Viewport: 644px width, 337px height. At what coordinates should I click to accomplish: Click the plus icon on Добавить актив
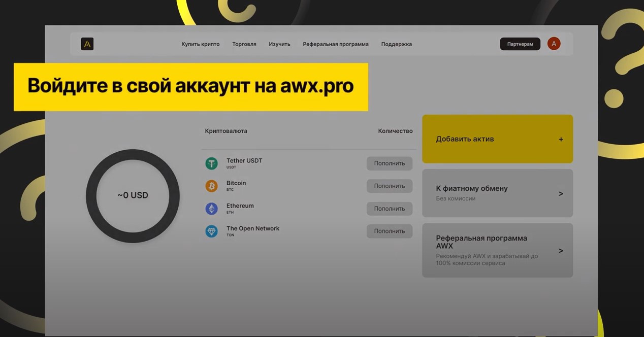pos(561,139)
